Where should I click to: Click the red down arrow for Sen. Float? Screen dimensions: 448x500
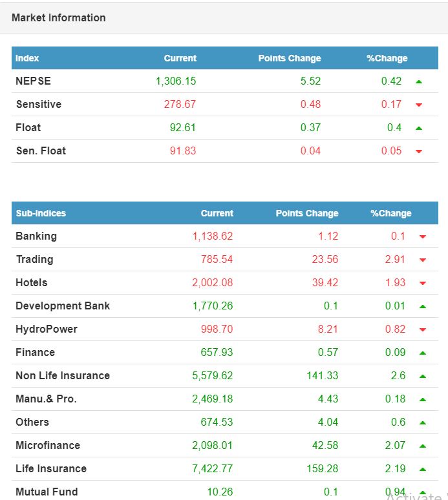pyautogui.click(x=419, y=151)
